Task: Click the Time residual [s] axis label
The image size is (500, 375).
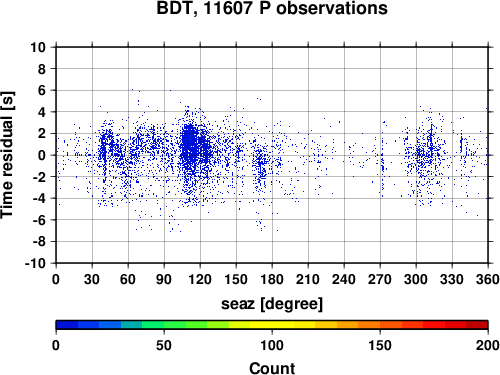Action: point(8,155)
